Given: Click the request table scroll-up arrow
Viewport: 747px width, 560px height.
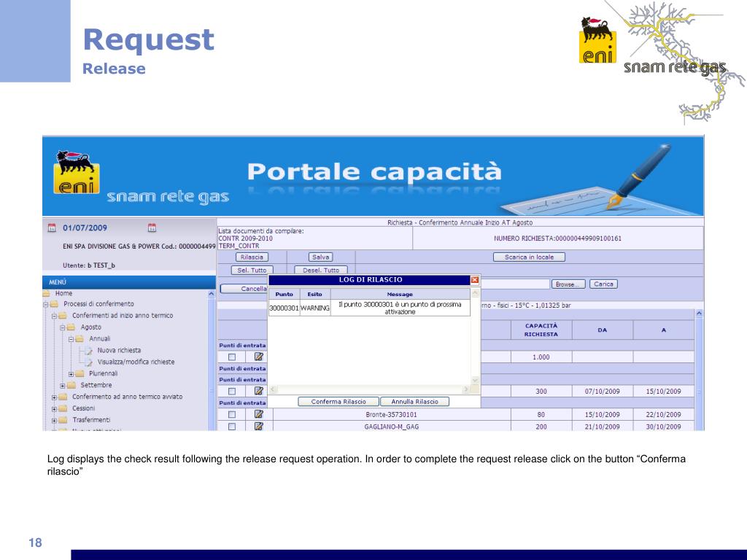Looking at the screenshot, I should (699, 314).
